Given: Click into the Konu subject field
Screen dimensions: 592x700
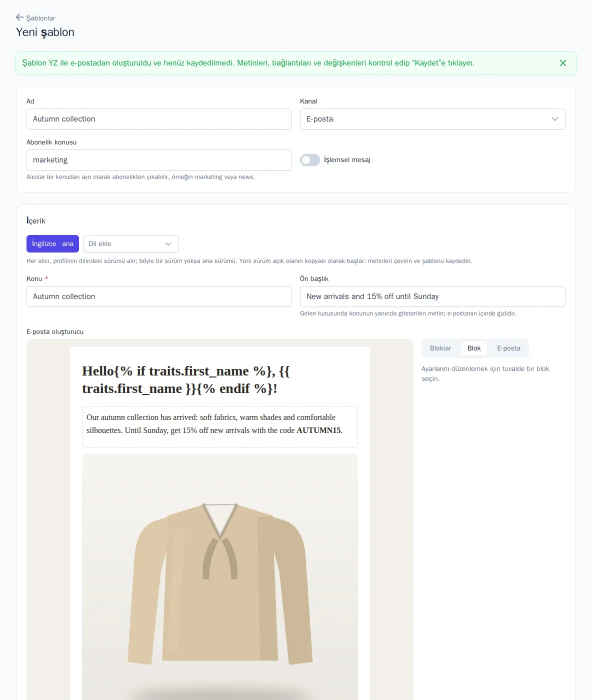Looking at the screenshot, I should (x=159, y=296).
